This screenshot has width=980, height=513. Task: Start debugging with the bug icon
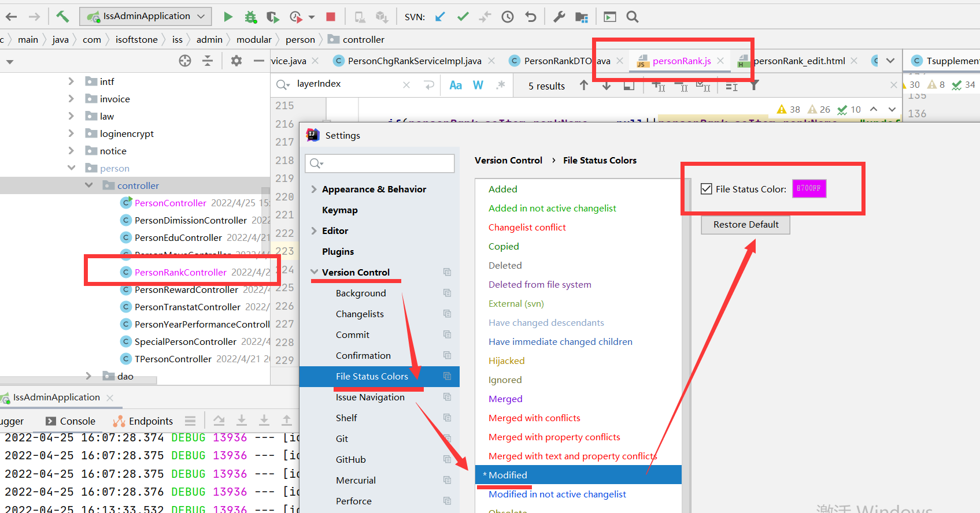pos(250,17)
